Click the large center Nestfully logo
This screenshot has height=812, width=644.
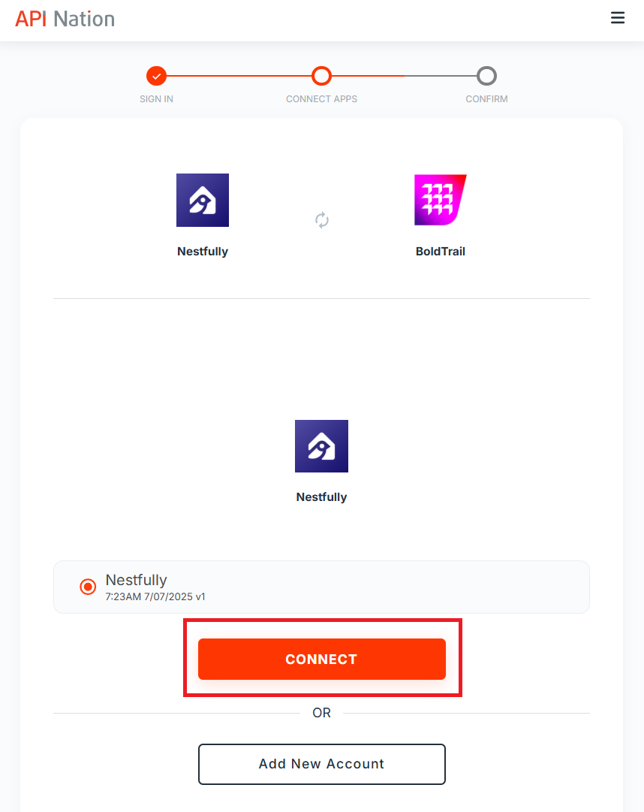coord(322,446)
